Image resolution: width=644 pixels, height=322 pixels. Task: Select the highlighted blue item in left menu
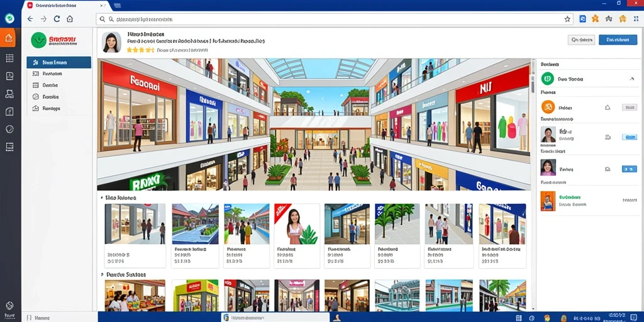point(58,62)
